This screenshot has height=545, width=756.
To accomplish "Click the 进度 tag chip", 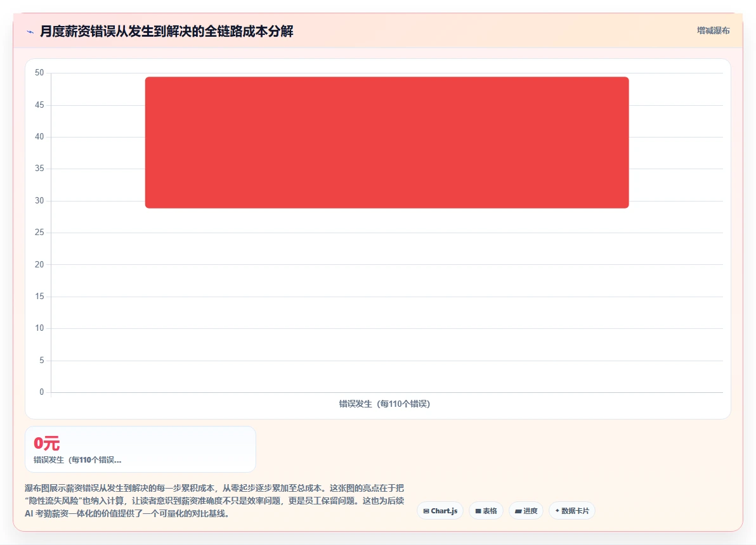I will point(526,511).
